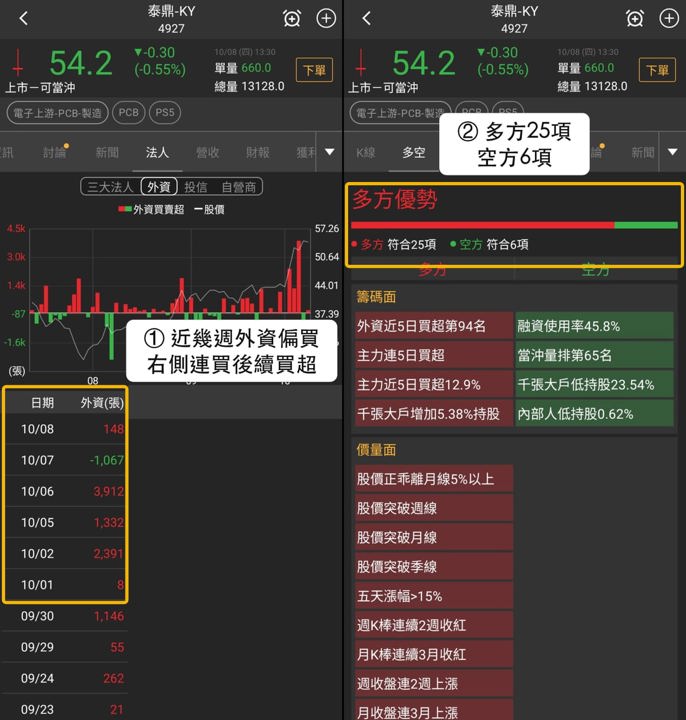Select the 法人 tab

click(x=157, y=152)
